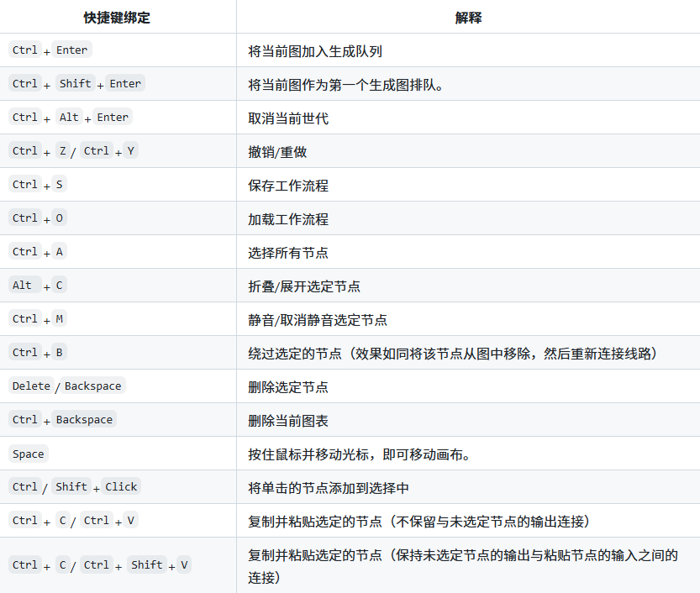Click the 解释 column header
The image size is (700, 593).
(x=468, y=18)
